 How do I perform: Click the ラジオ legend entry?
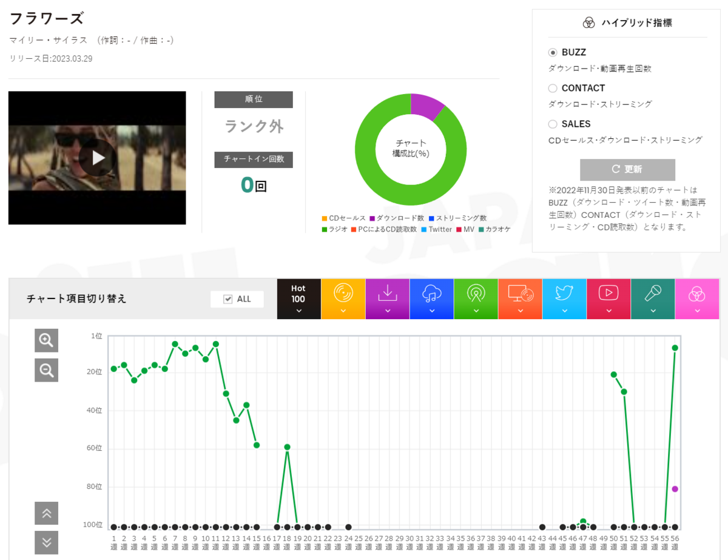pyautogui.click(x=335, y=229)
